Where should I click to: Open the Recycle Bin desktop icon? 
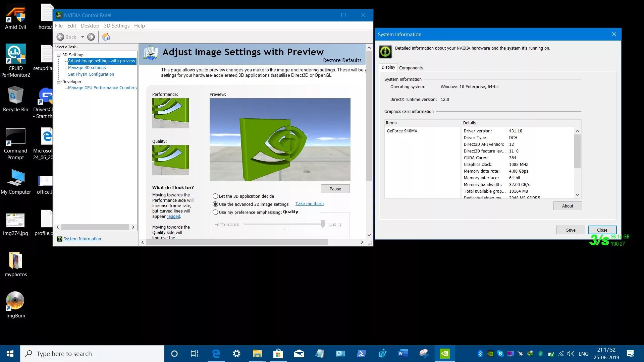click(15, 99)
